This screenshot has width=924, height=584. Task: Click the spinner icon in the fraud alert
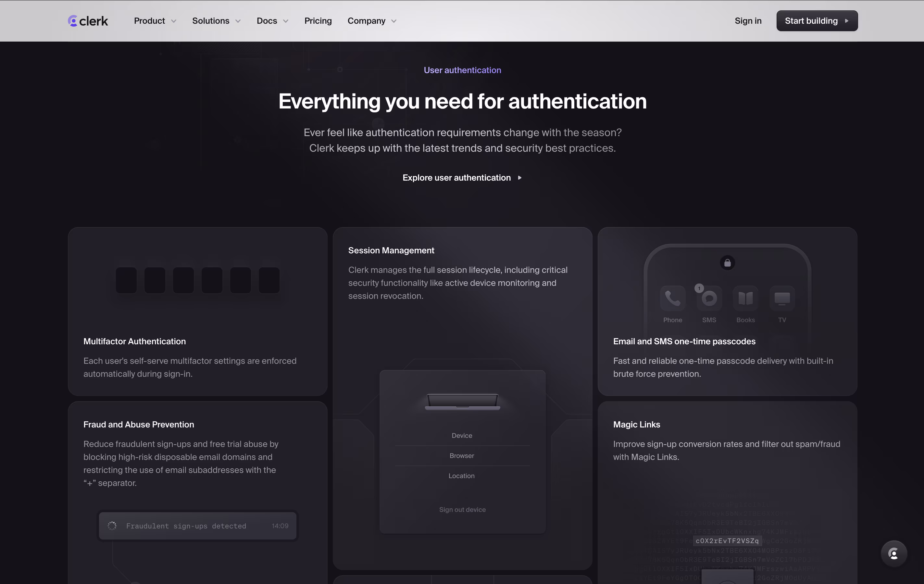112,526
